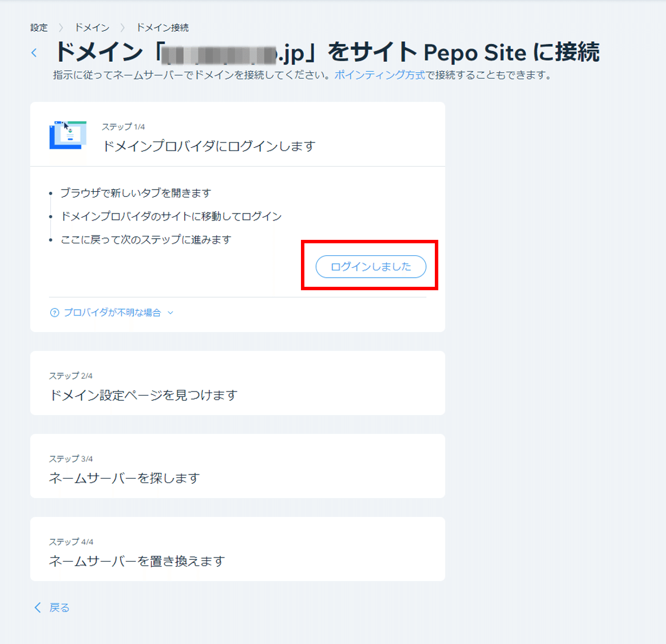Click the question mark help icon
The width and height of the screenshot is (666, 644).
click(x=54, y=313)
